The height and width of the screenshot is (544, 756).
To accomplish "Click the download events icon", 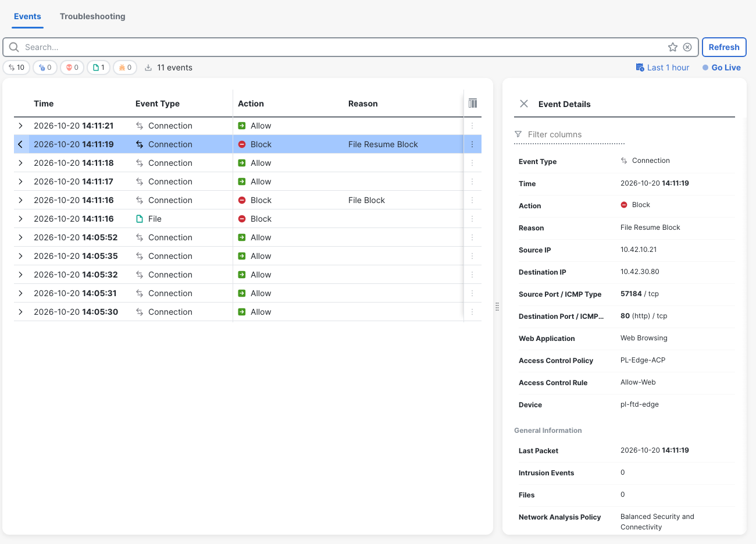I will coord(148,67).
